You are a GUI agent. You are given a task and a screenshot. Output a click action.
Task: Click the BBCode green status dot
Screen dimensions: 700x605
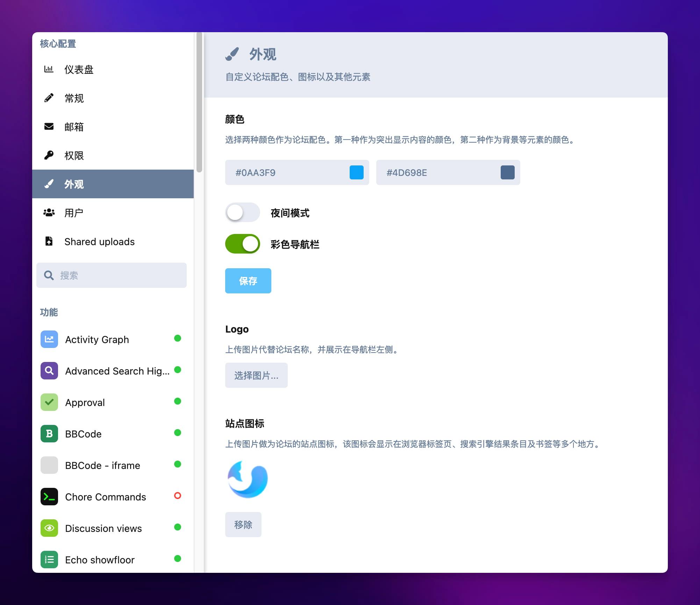click(x=178, y=433)
